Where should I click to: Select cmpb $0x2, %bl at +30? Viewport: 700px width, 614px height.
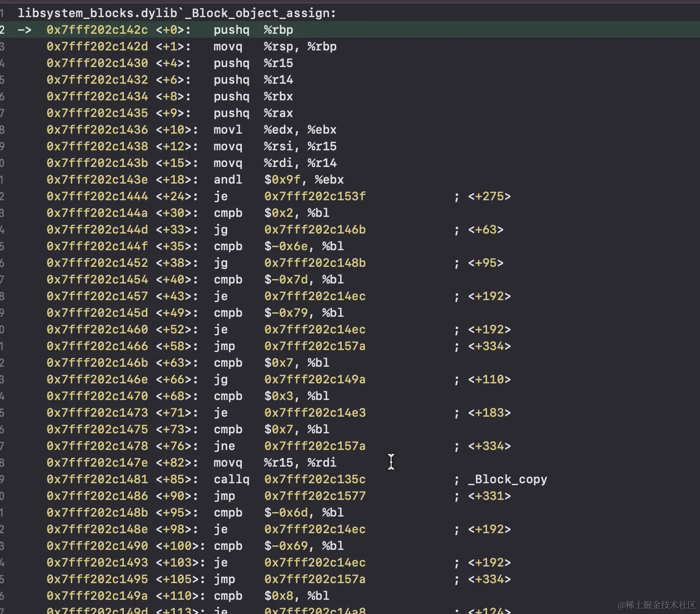271,213
